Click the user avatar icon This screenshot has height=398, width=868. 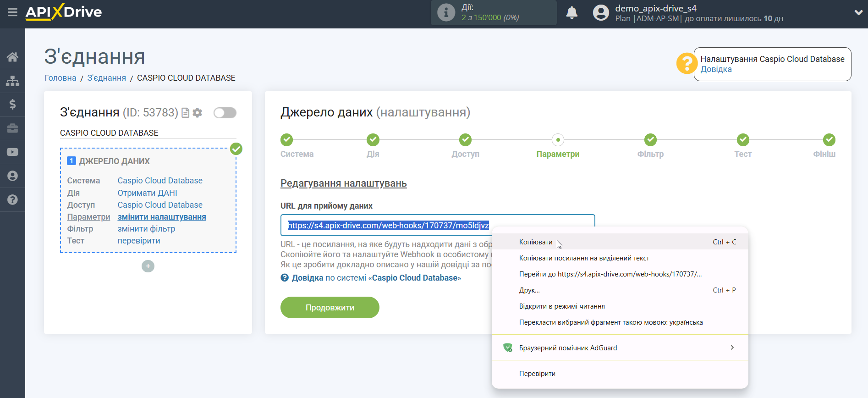(601, 12)
